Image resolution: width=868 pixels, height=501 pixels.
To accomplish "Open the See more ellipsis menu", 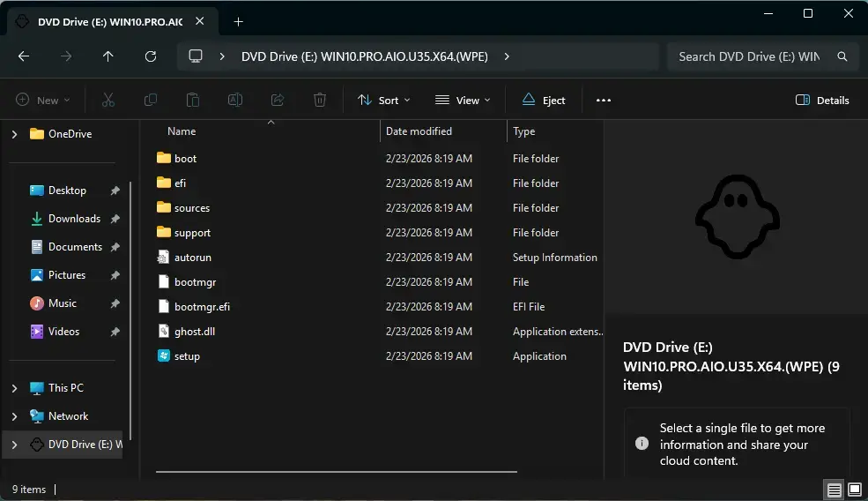I will [x=604, y=101].
